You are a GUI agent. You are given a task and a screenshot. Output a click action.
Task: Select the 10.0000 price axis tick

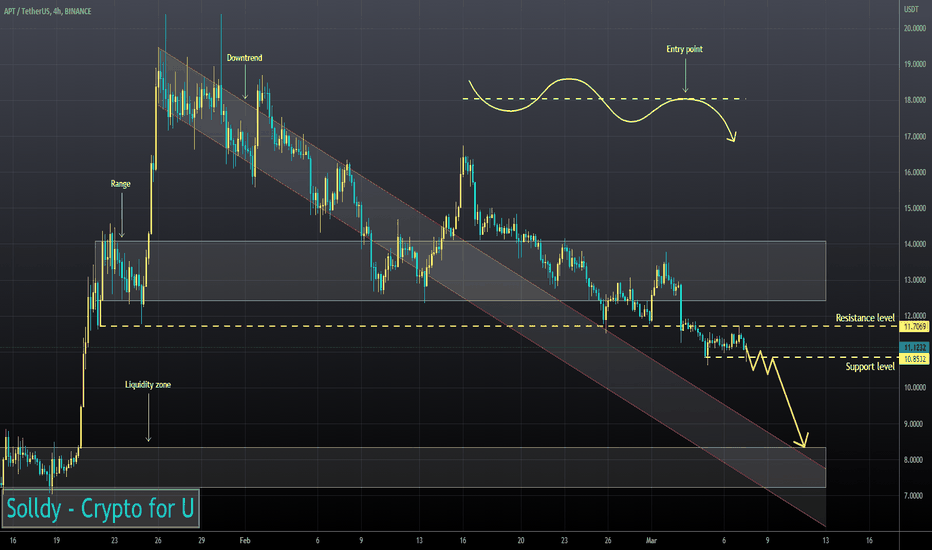[x=915, y=388]
